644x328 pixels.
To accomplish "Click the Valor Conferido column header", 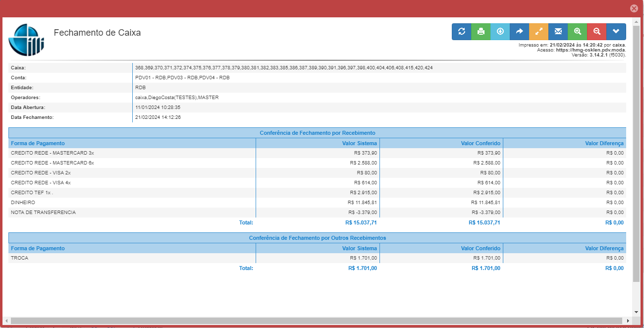I will 481,143.
